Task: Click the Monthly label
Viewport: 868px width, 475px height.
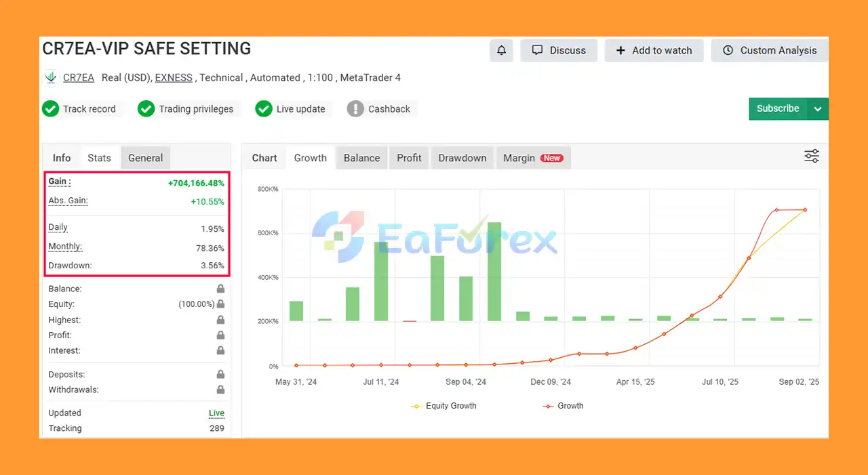Action: (x=65, y=247)
